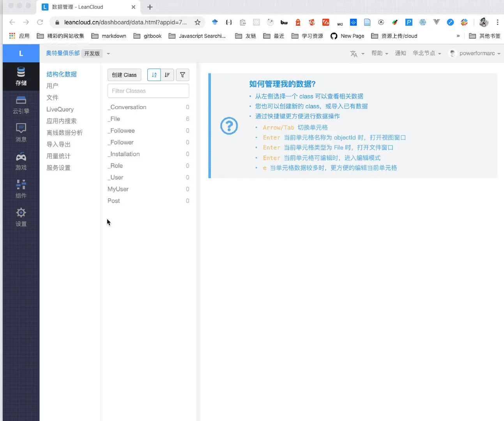The image size is (504, 421).
Task: Click the browser address bar
Action: click(125, 22)
